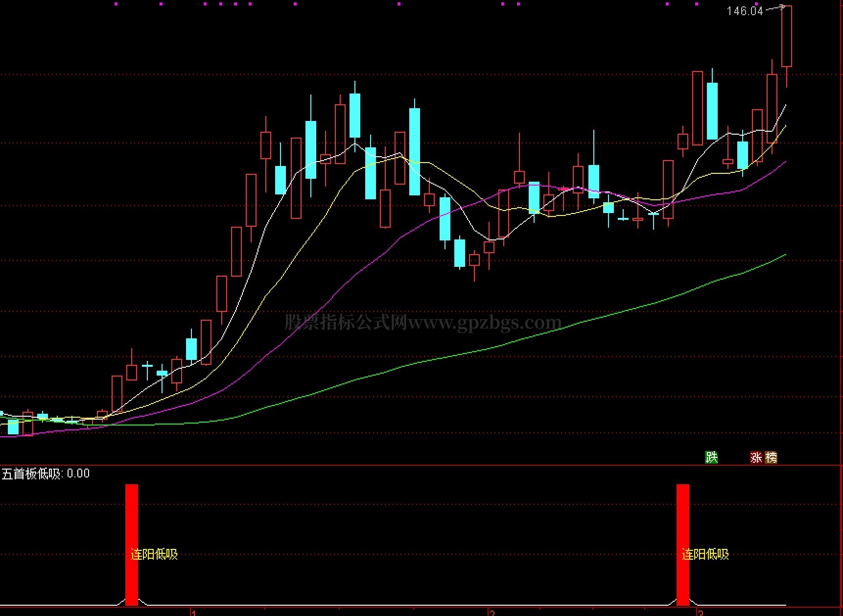Image resolution: width=843 pixels, height=616 pixels.
Task: Select the left red 连阳低吸 signal bar
Action: point(132,519)
